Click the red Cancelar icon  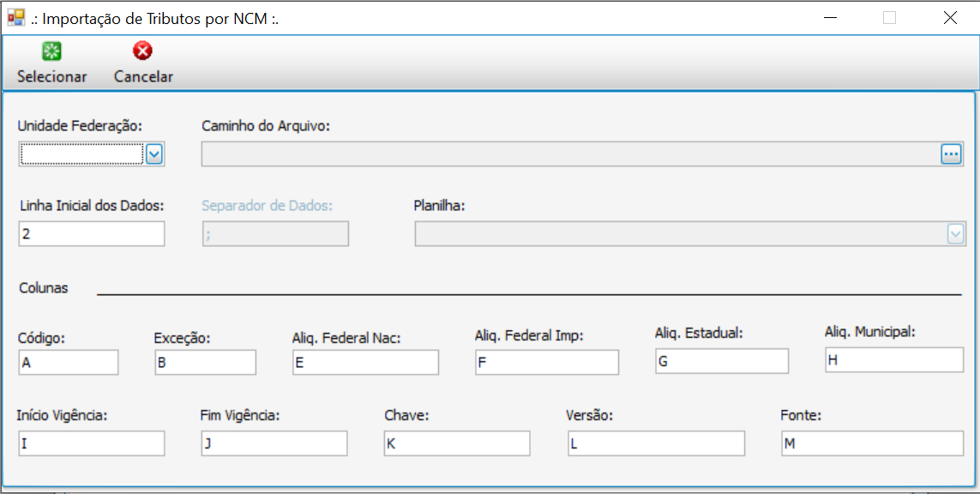click(143, 51)
